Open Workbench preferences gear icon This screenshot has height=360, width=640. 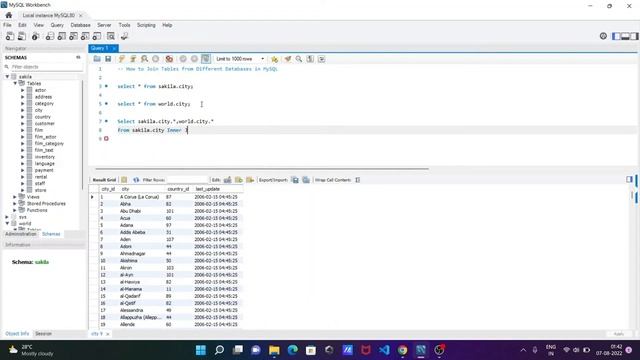pyautogui.click(x=603, y=36)
